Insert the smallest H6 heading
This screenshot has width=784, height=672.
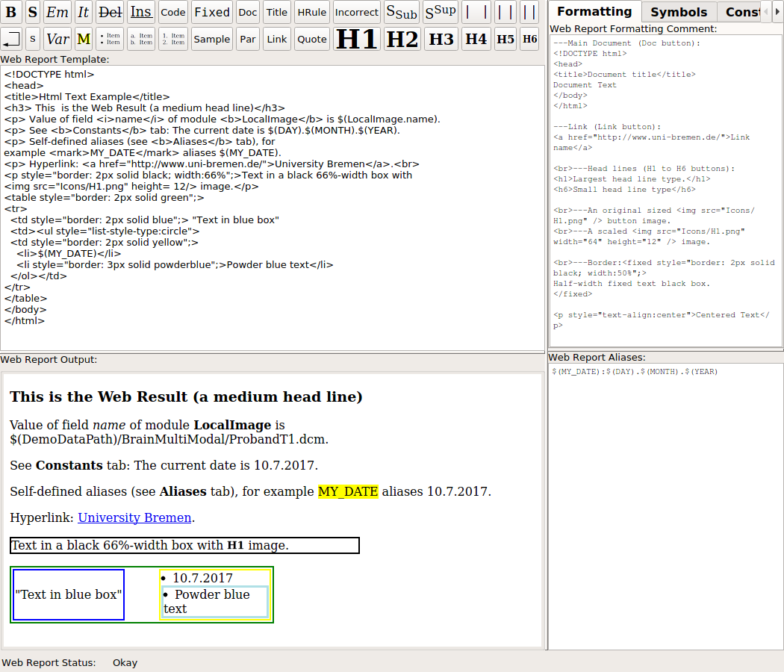coord(529,39)
